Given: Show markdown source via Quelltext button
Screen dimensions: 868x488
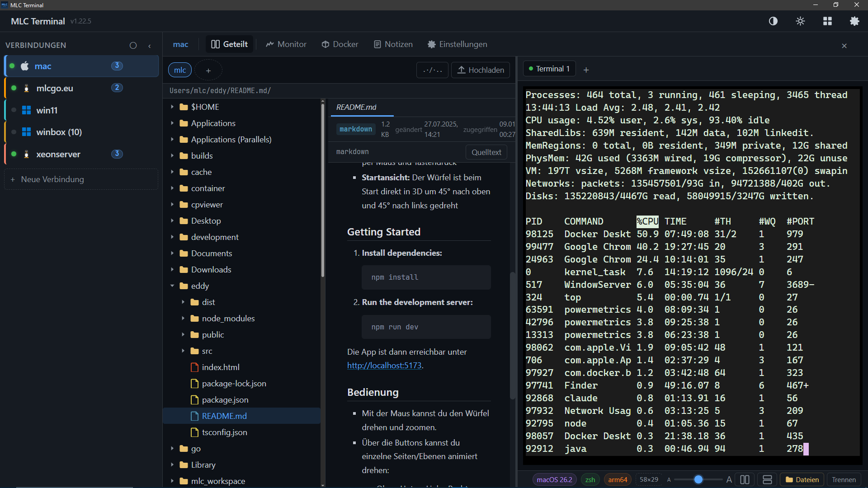Looking at the screenshot, I should point(486,152).
